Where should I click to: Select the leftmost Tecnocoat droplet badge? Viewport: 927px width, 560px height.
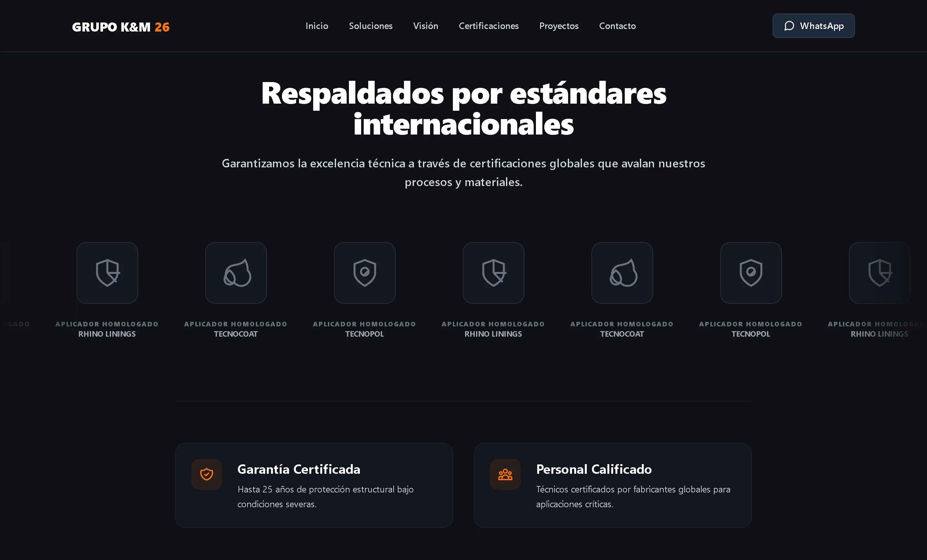tap(236, 273)
